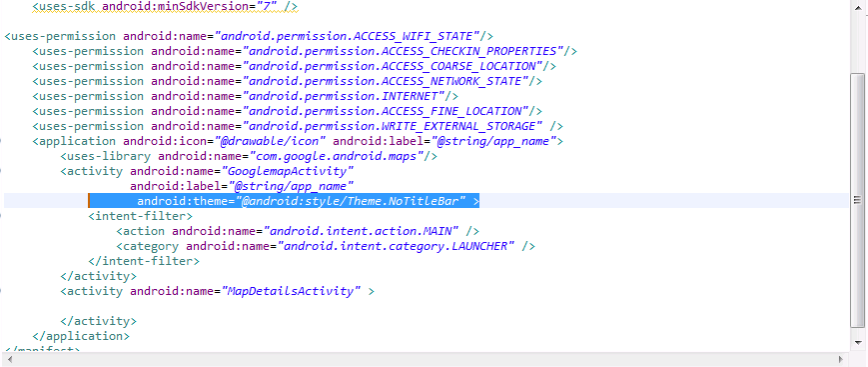This screenshot has width=868, height=367.
Task: Click the closing activity tag after intent-filter
Action: [x=99, y=276]
